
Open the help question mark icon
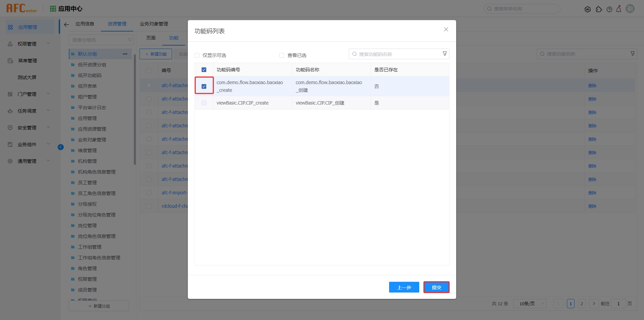(x=609, y=9)
